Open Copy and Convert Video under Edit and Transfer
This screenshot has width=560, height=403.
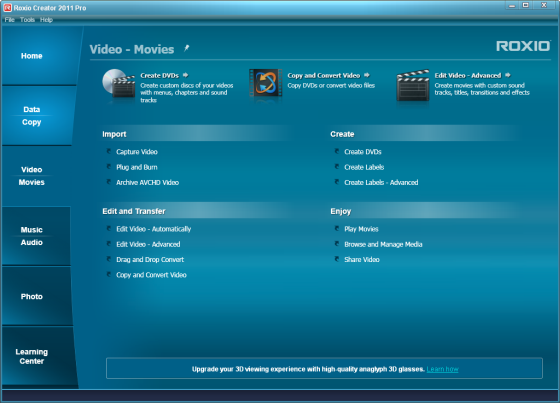click(x=151, y=275)
